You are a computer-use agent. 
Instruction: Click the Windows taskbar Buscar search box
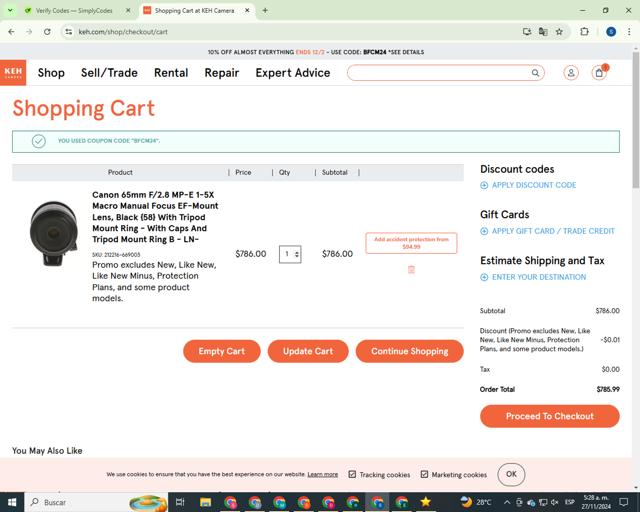tap(96, 502)
